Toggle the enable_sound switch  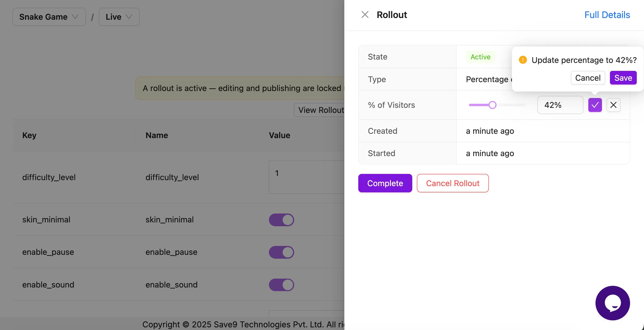coord(281,285)
